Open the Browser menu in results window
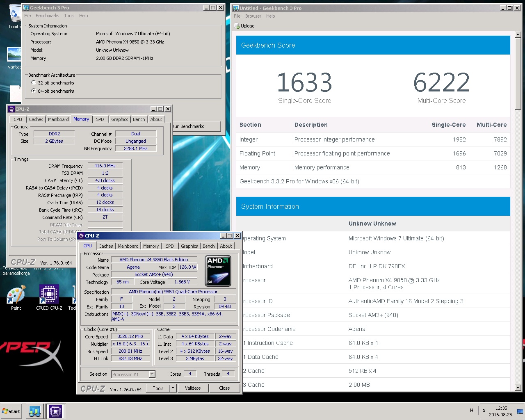 (253, 16)
